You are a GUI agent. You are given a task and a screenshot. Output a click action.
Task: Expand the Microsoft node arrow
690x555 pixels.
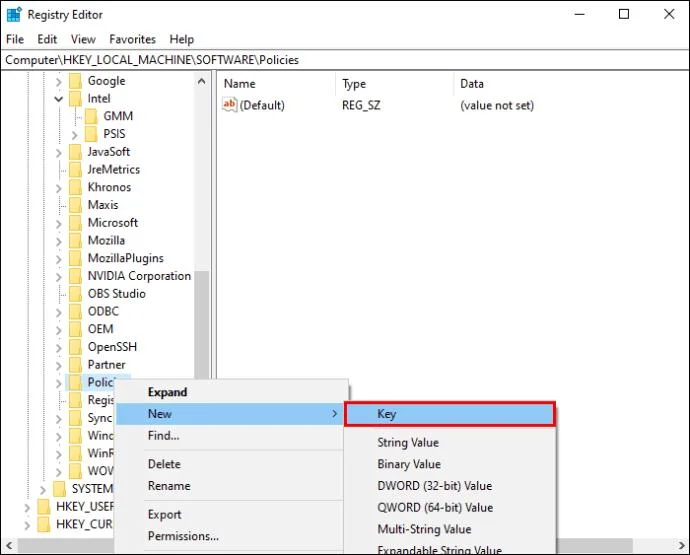tap(59, 224)
